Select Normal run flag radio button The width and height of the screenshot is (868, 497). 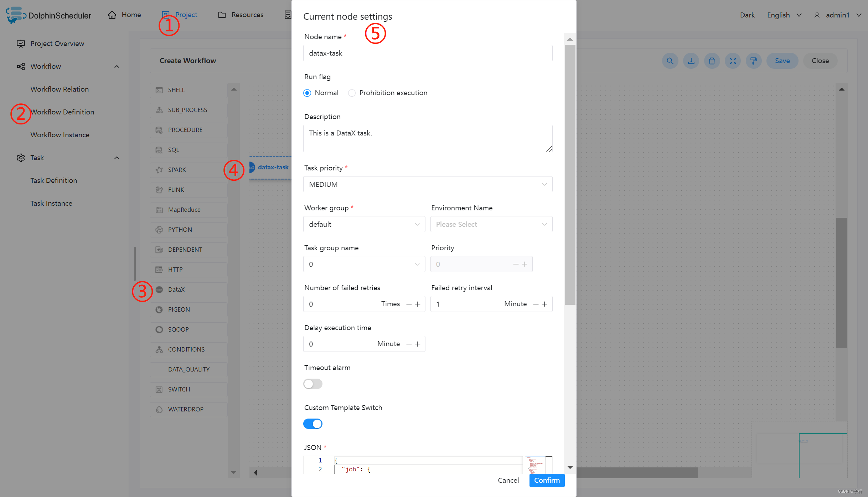(308, 92)
